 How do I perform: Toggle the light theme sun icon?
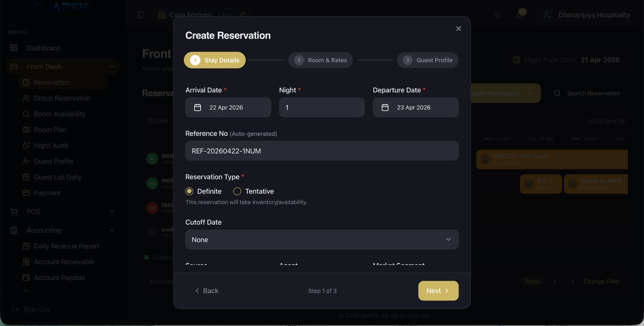pos(497,15)
